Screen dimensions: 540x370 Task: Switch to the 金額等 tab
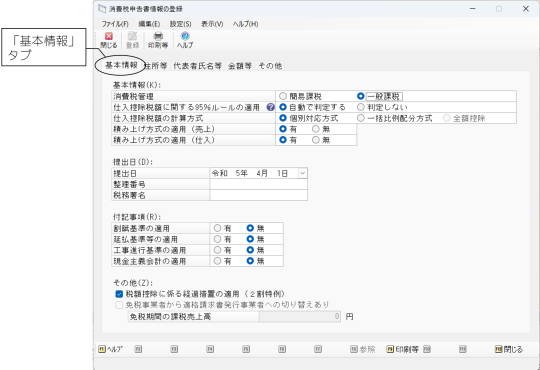pyautogui.click(x=240, y=65)
